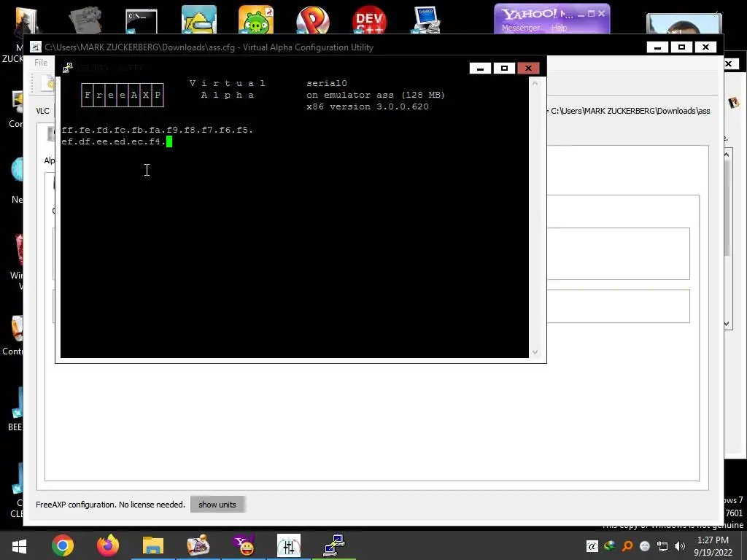Click the VLC label in Configuration Utility
The image size is (747, 560).
pos(42,111)
